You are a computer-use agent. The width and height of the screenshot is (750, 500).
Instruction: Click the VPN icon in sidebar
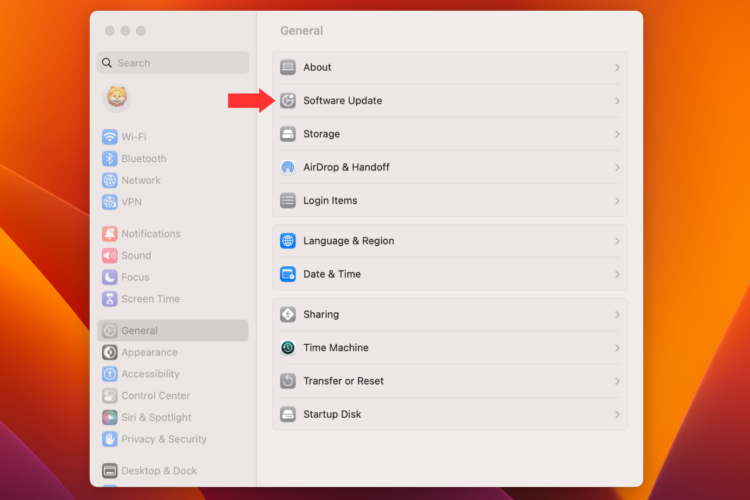(x=110, y=202)
